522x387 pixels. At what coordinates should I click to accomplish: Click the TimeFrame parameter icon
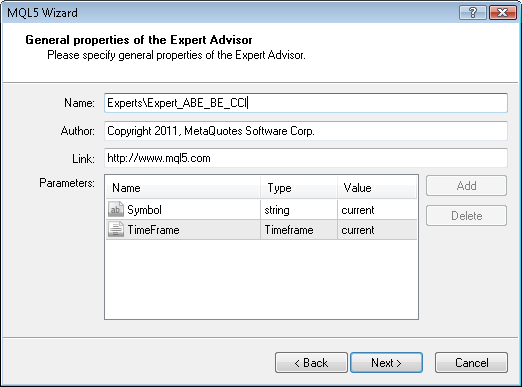pyautogui.click(x=116, y=230)
